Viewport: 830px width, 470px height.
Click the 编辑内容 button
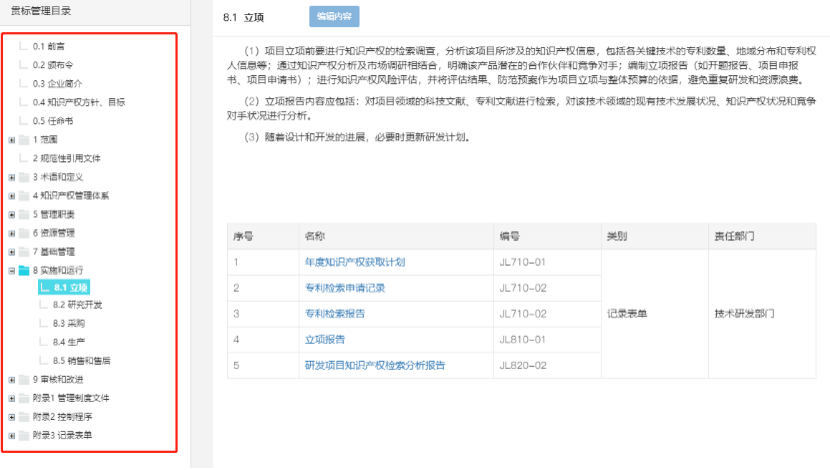(x=334, y=17)
